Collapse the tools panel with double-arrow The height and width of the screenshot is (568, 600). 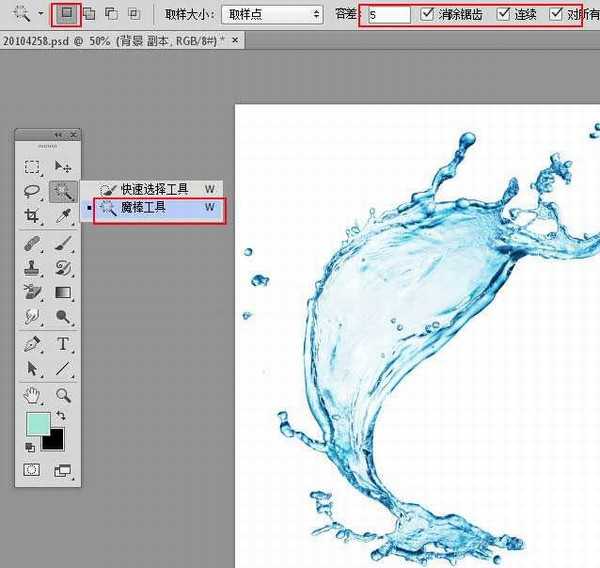[58, 135]
